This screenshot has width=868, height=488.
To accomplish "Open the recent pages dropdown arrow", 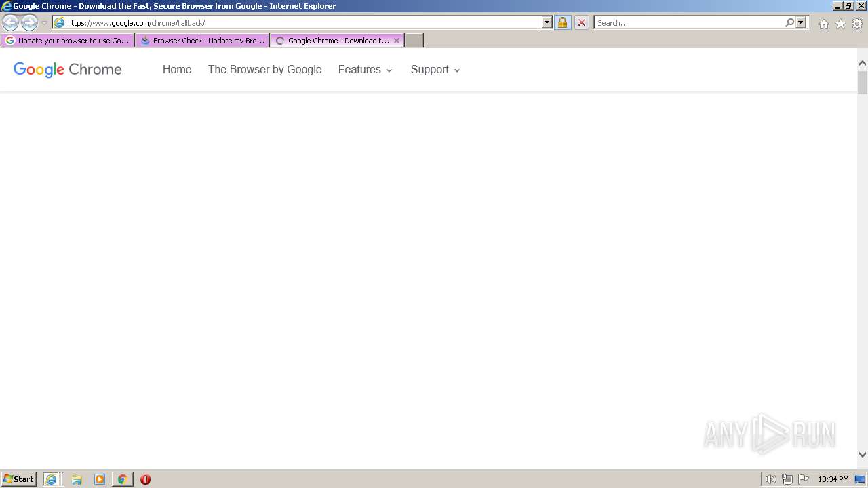I will pyautogui.click(x=45, y=23).
